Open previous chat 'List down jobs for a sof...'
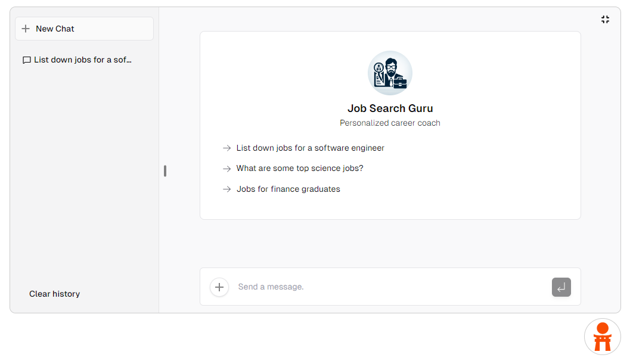 point(82,60)
